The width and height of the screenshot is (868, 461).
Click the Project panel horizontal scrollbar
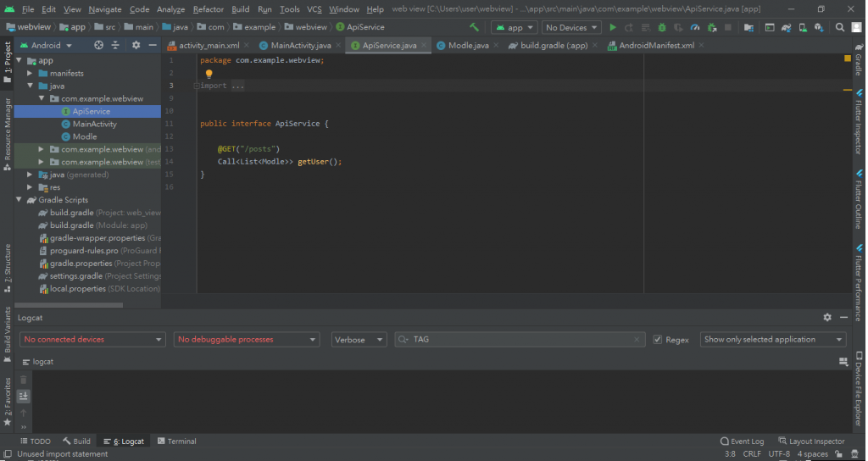(69, 305)
